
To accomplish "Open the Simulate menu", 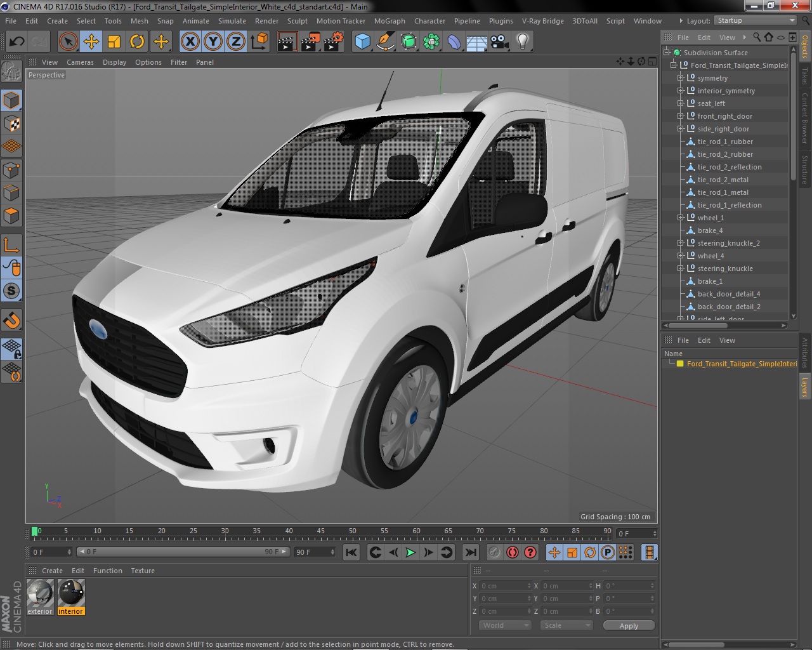I will [x=232, y=20].
